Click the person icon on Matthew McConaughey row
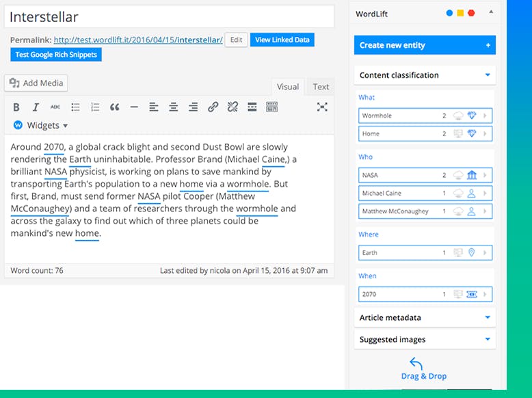 tap(472, 211)
